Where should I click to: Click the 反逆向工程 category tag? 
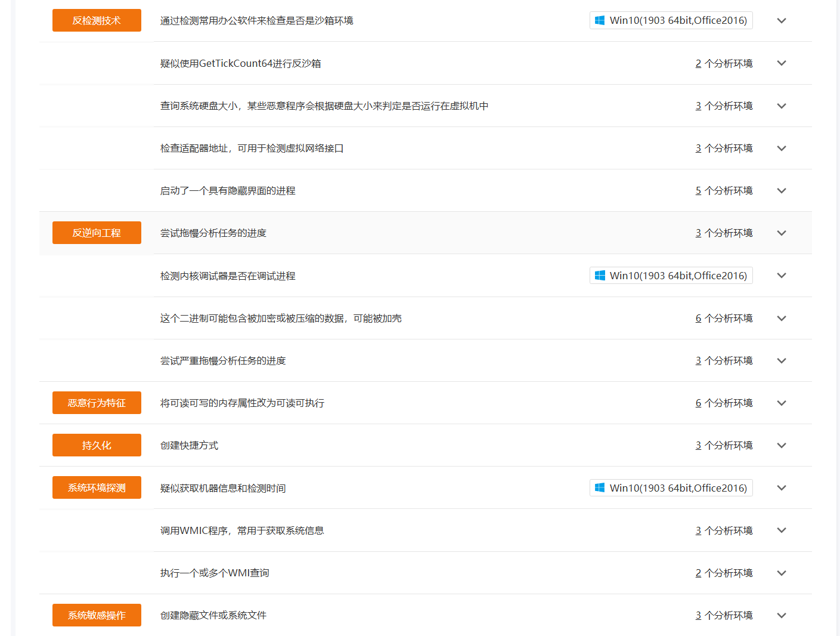click(97, 233)
